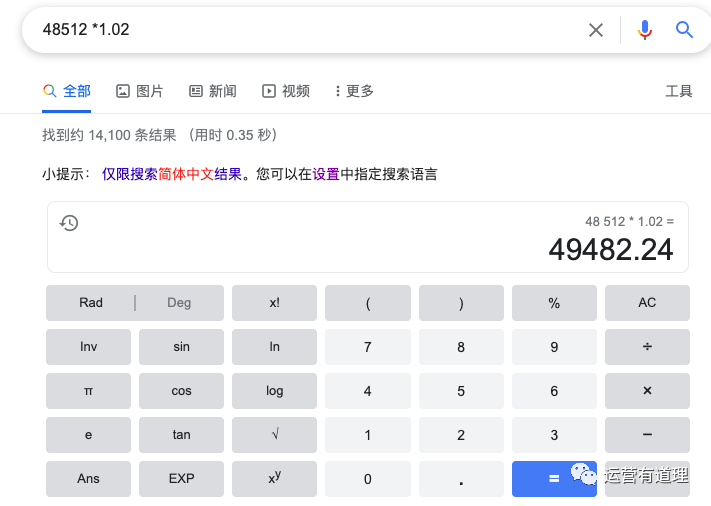Click the number 4 key
The image size is (711, 506).
368,391
